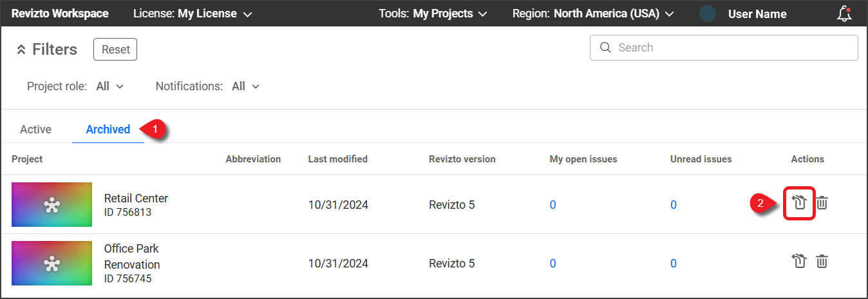The image size is (868, 299).
Task: Open the License dropdown
Action: click(x=192, y=14)
